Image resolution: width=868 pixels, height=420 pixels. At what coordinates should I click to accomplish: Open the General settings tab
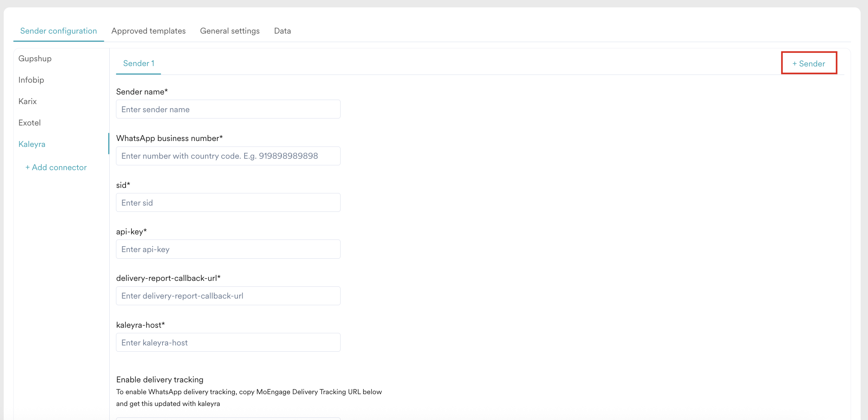coord(230,31)
